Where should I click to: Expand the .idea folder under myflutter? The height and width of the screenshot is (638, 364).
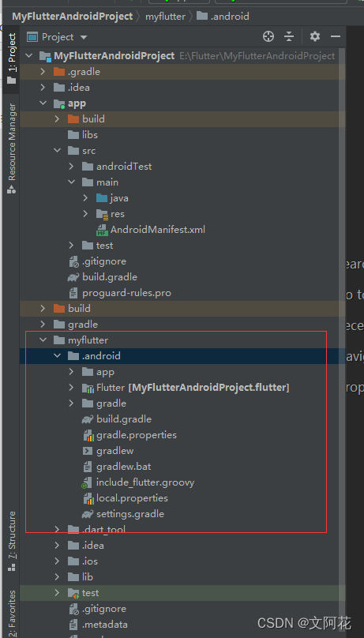58,546
